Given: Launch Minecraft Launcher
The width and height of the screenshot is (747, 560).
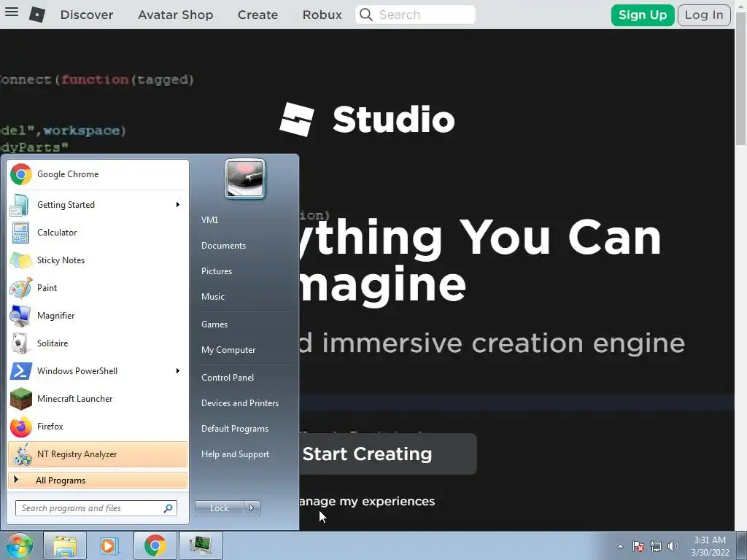Looking at the screenshot, I should tap(98, 399).
